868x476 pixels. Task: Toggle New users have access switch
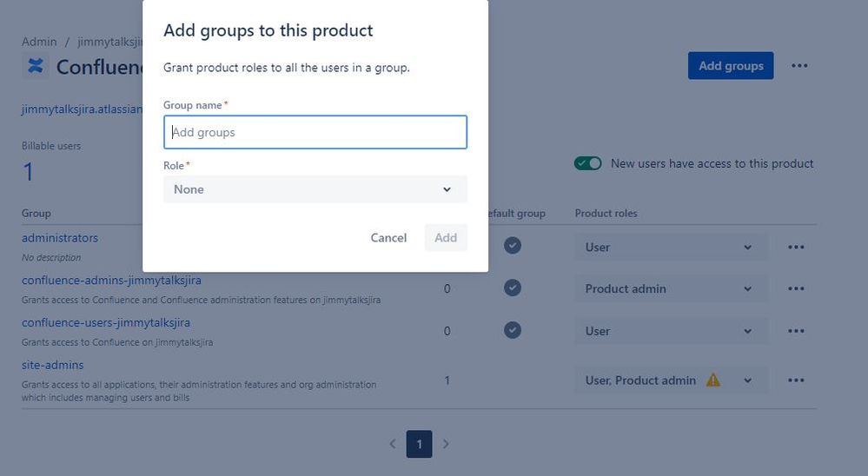click(588, 163)
